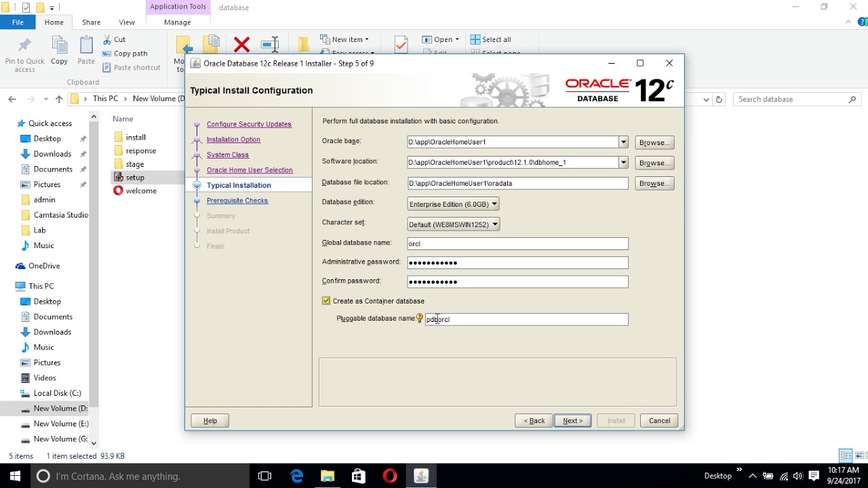This screenshot has width=868, height=488.
Task: Go to the Prerequisite Checks step
Action: (x=237, y=201)
